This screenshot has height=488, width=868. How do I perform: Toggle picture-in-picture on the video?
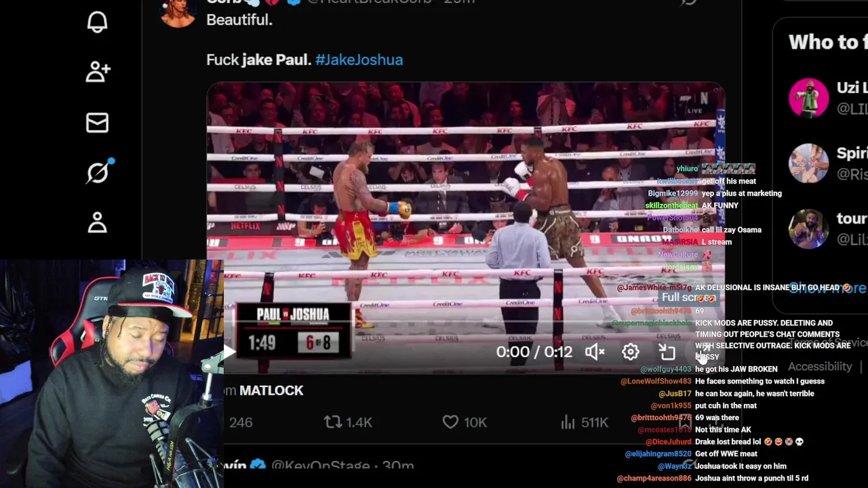[667, 352]
